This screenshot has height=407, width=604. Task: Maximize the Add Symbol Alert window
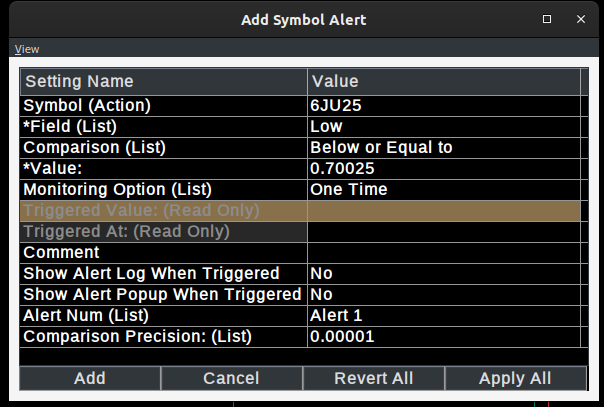click(547, 19)
